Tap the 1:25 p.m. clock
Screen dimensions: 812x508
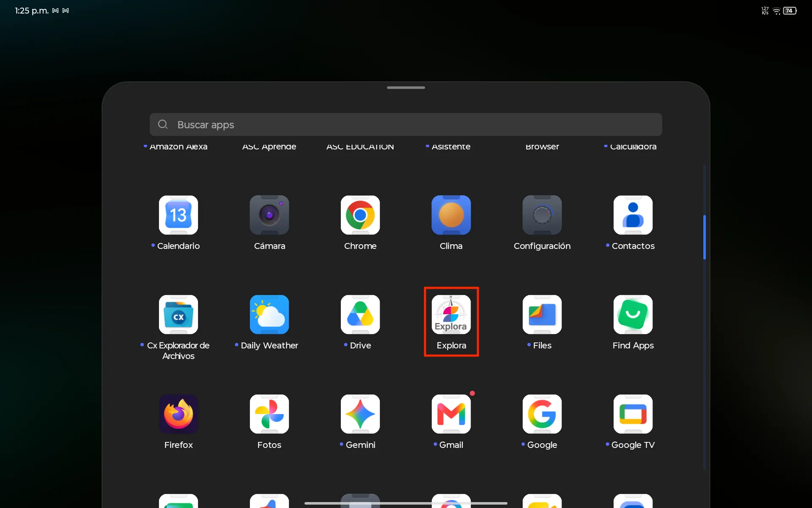point(32,11)
